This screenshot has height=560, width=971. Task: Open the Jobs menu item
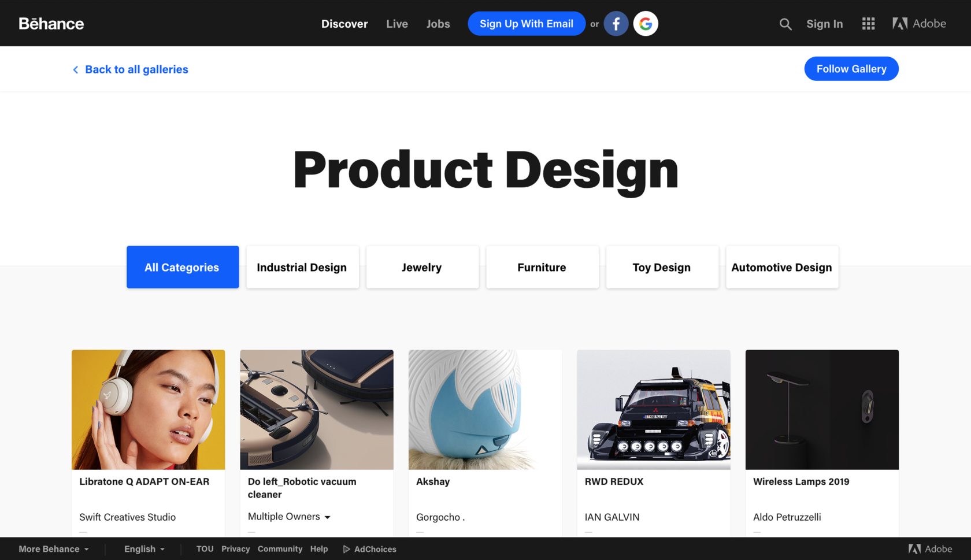tap(438, 24)
